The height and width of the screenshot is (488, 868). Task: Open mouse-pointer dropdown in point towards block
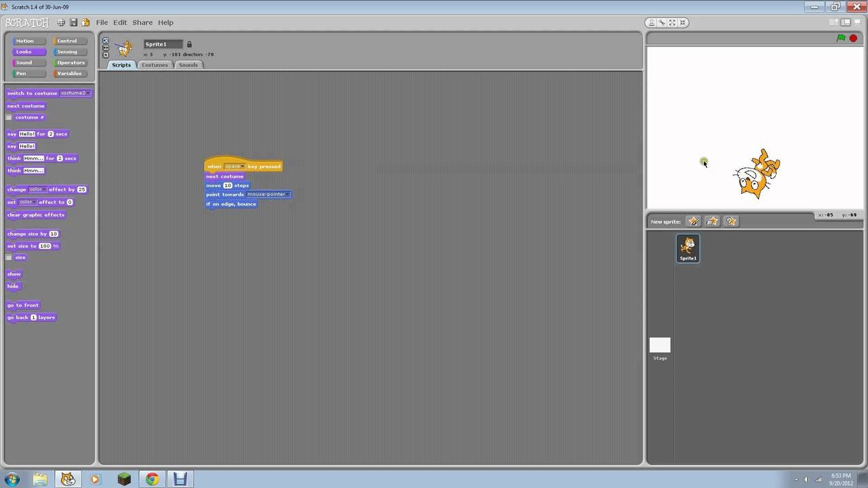tap(268, 195)
